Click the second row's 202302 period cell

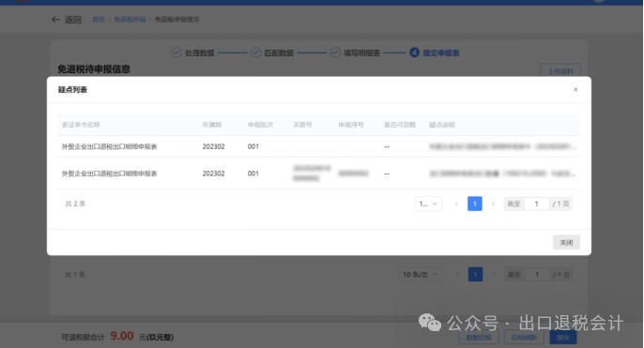(214, 174)
